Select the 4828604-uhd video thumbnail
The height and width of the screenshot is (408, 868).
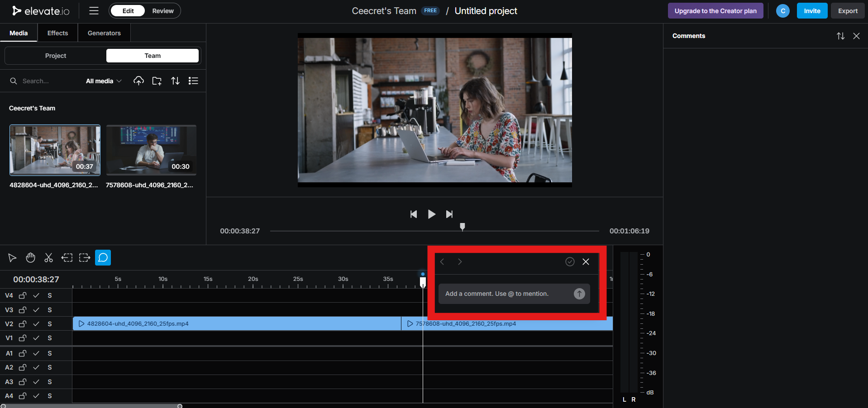pos(54,150)
